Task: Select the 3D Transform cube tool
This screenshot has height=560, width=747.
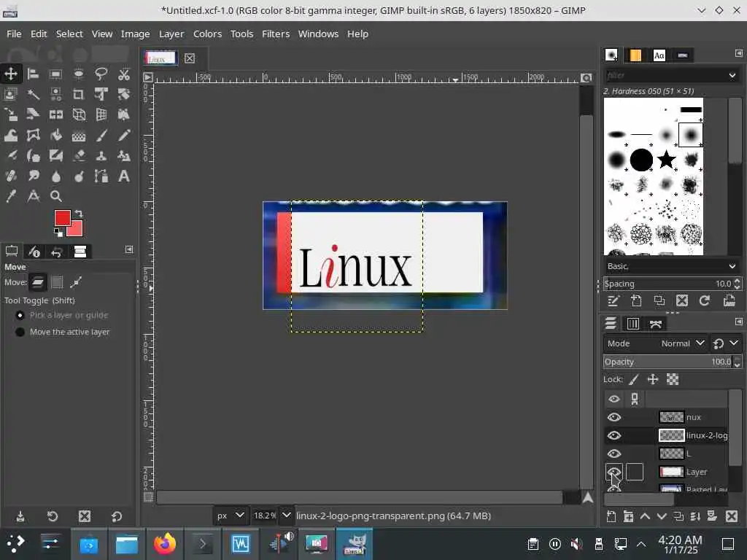Action: [79, 114]
